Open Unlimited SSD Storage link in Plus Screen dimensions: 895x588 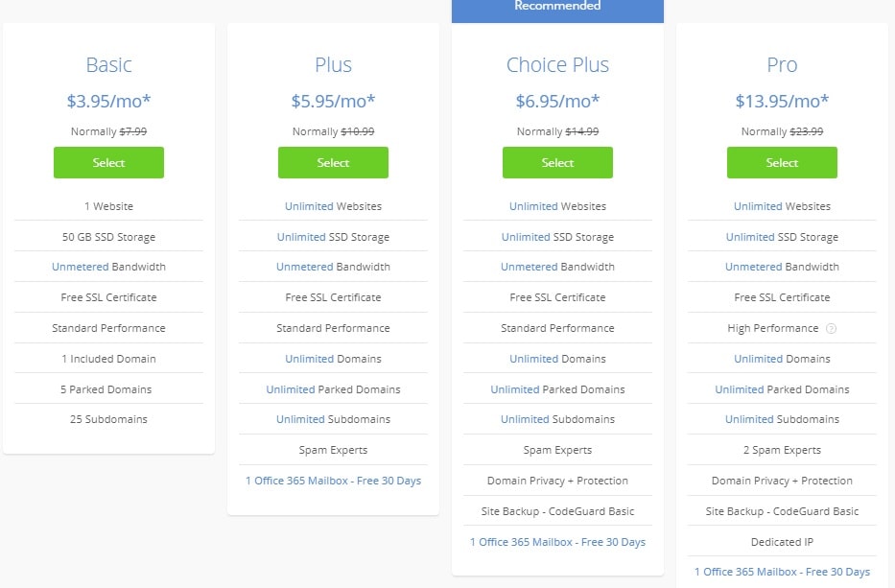301,237
